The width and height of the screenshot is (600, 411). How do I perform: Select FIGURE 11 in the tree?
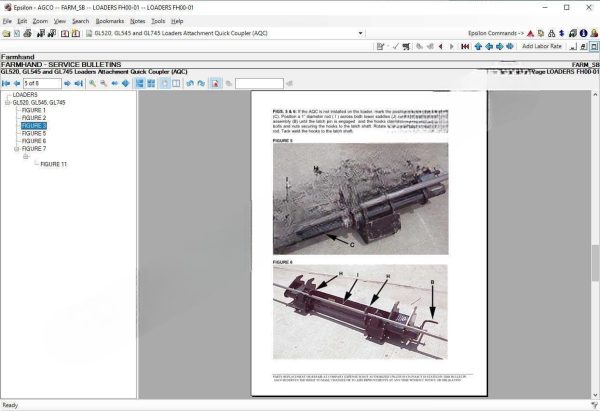coord(54,164)
